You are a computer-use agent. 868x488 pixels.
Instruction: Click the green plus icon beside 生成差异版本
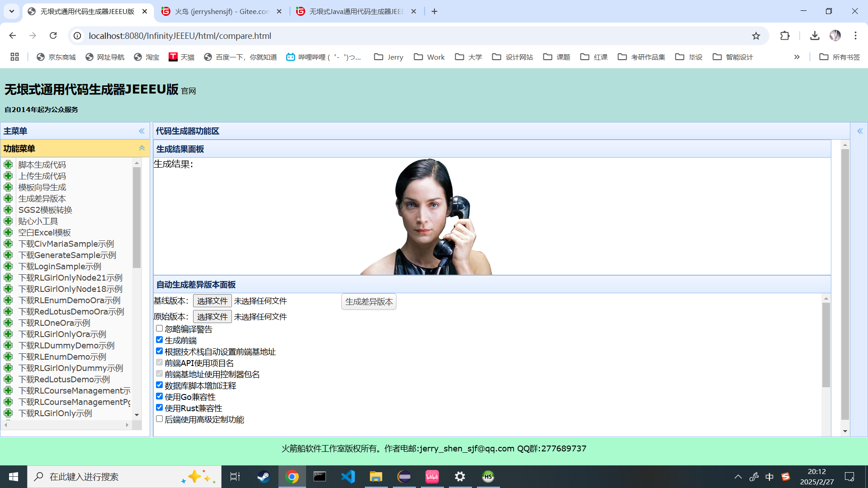click(x=8, y=198)
